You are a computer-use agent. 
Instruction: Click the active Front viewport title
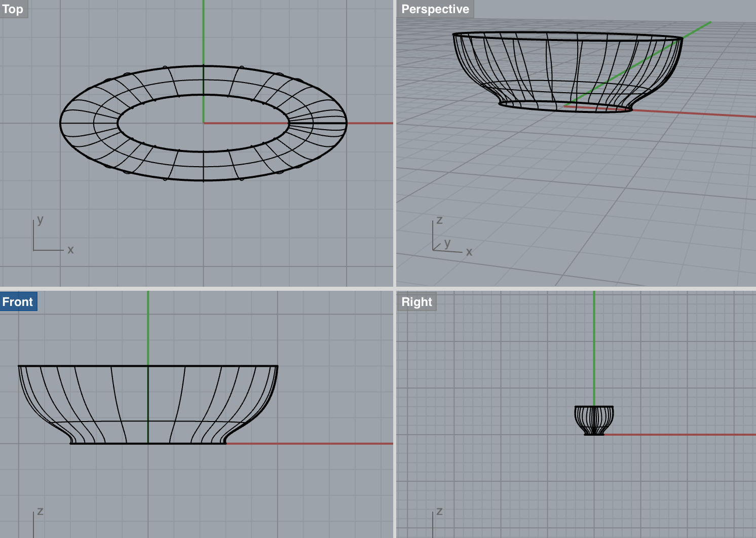pyautogui.click(x=18, y=301)
